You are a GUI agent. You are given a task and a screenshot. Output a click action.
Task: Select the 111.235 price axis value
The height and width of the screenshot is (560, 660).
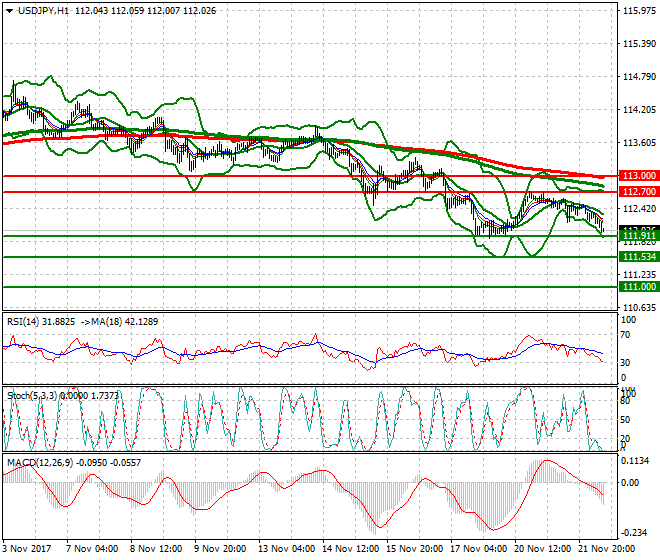639,275
